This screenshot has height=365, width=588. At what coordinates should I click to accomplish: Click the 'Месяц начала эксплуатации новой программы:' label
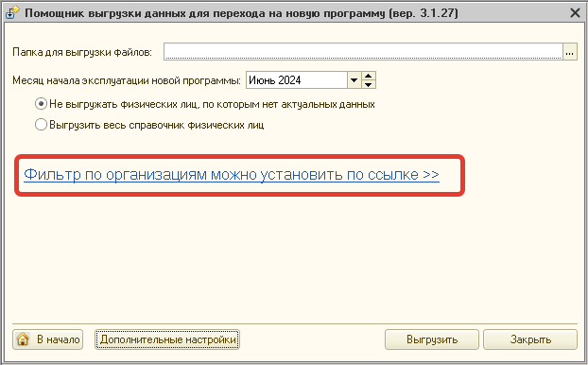coord(127,80)
